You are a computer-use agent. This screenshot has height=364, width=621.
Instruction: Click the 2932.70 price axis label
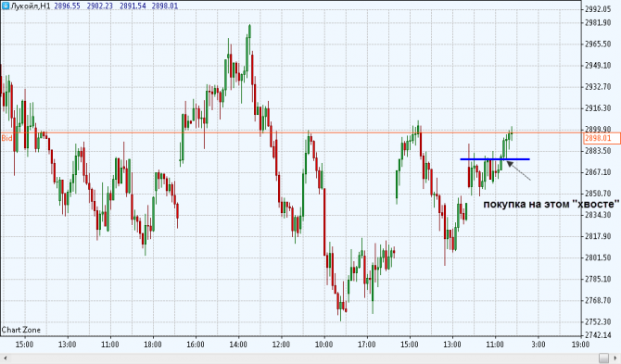598,87
